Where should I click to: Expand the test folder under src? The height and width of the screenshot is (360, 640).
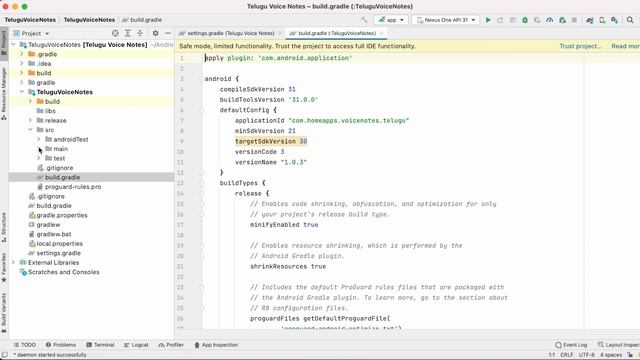39,158
